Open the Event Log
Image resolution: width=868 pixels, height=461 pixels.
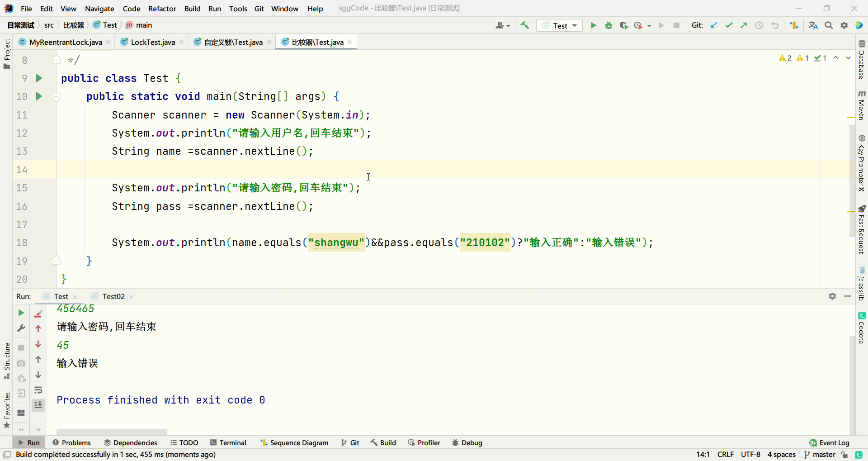click(x=830, y=442)
